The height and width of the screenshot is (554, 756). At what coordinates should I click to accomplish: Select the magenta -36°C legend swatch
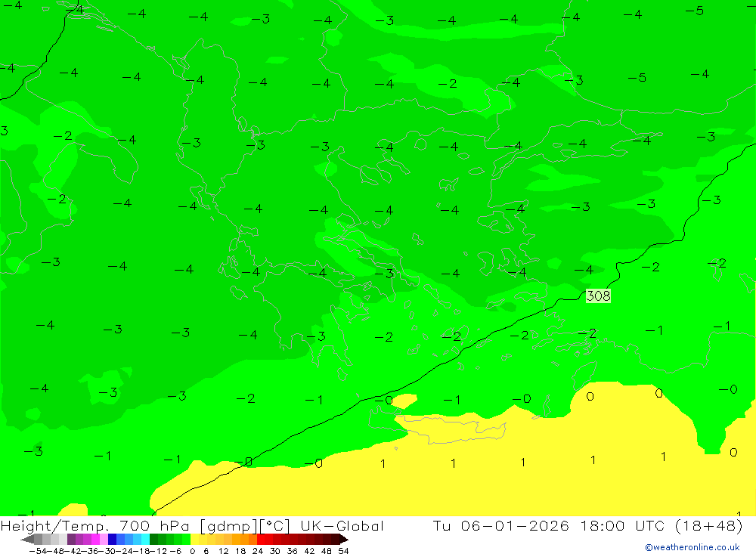pos(95,539)
